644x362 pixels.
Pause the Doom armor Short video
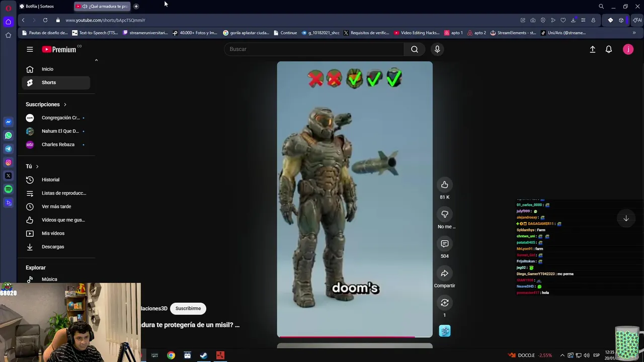(x=355, y=199)
